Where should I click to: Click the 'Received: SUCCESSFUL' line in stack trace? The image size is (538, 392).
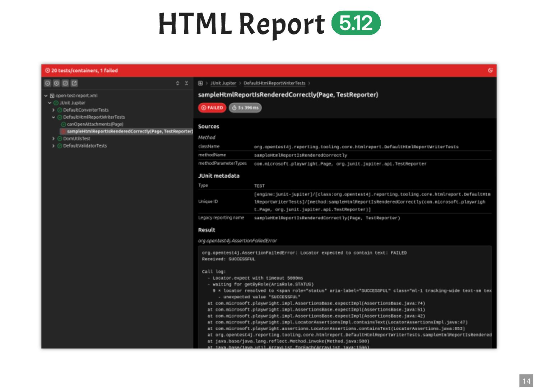[228, 259]
